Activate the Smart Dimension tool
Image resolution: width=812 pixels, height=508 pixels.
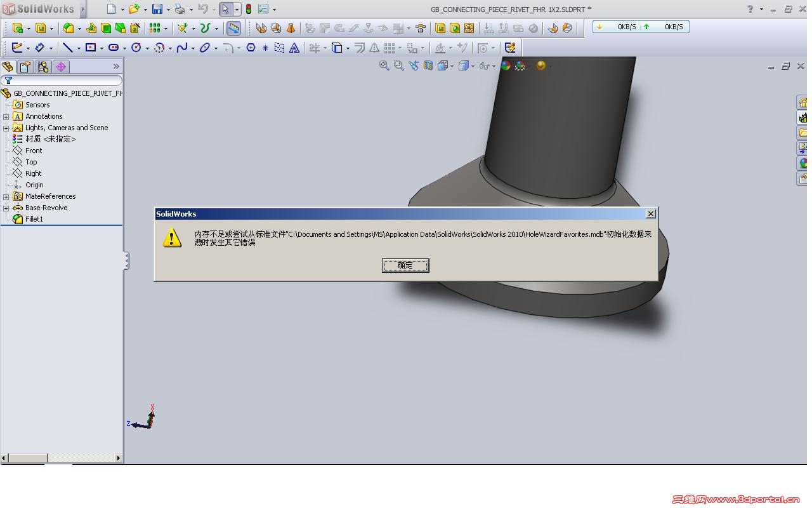tap(39, 48)
